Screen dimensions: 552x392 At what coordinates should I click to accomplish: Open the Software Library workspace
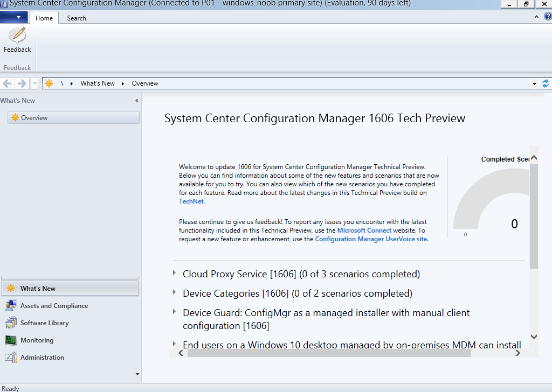pos(70,323)
